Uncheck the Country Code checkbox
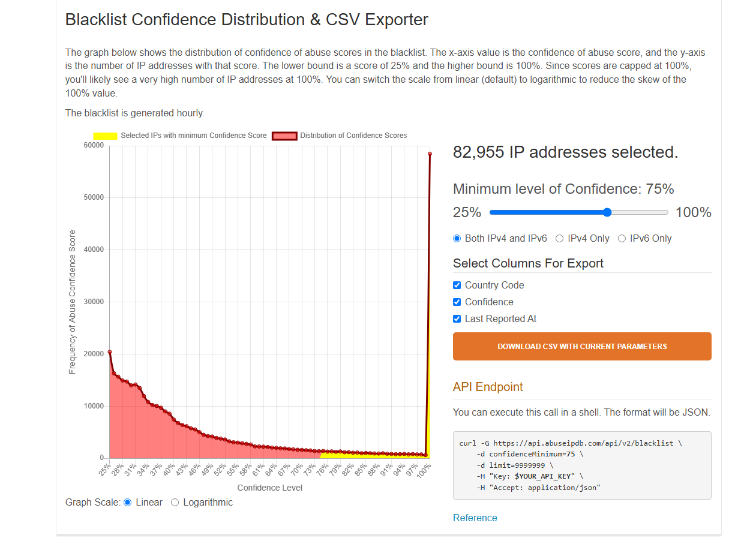Screen dimensions: 756x550 457,285
